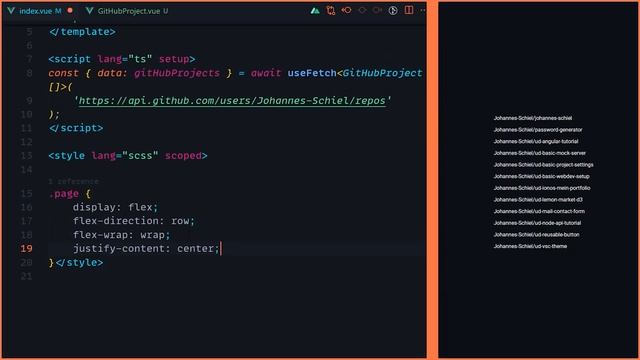Click the 'display: flex;' line
Screen dimensions: 640x360
[x=115, y=207]
